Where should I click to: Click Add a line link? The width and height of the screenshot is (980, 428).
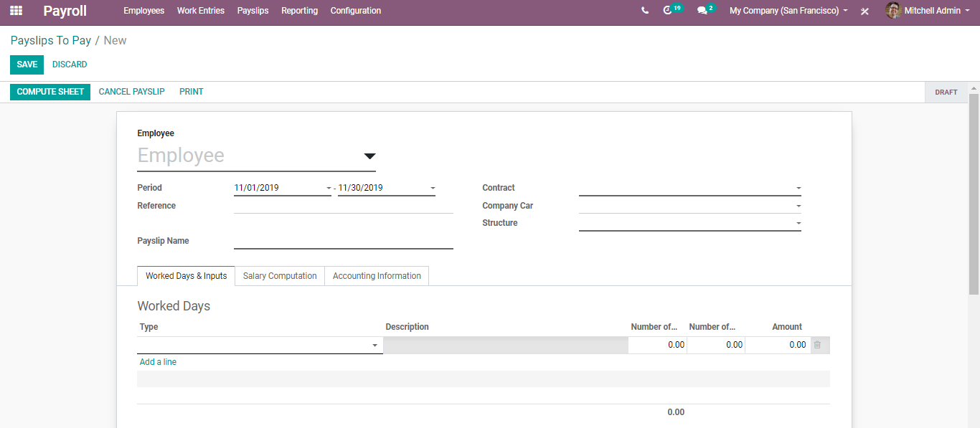pos(158,362)
